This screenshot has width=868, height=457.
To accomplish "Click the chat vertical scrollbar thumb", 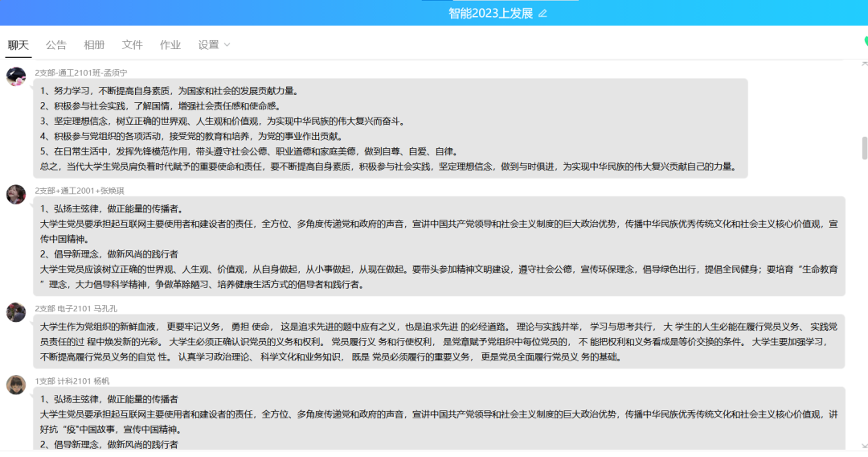I will click(x=865, y=148).
